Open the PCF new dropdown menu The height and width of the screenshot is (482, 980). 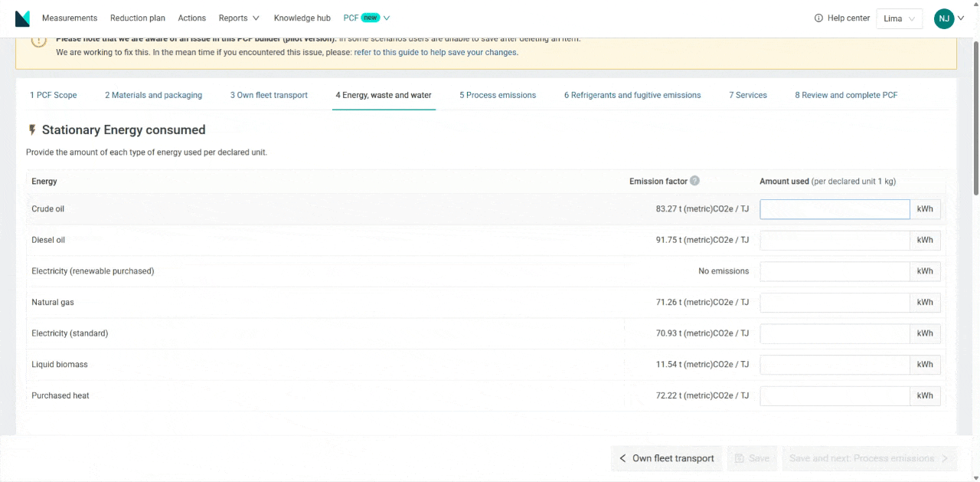pos(367,18)
